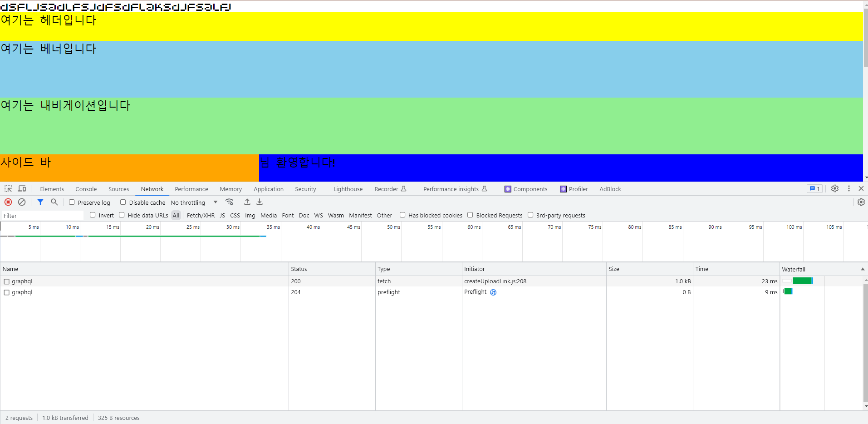Sort by the Size column header
868x424 pixels.
(x=650, y=269)
